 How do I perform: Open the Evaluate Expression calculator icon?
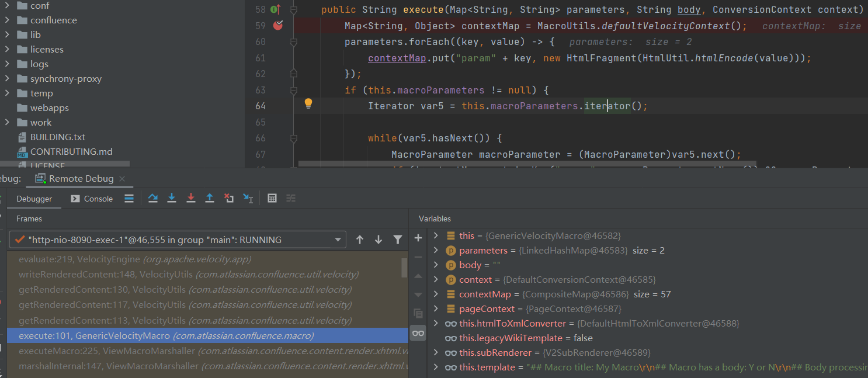272,199
